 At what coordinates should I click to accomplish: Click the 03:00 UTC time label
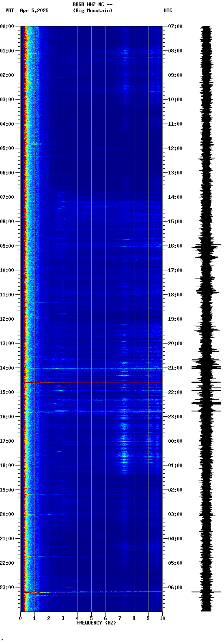(175, 514)
